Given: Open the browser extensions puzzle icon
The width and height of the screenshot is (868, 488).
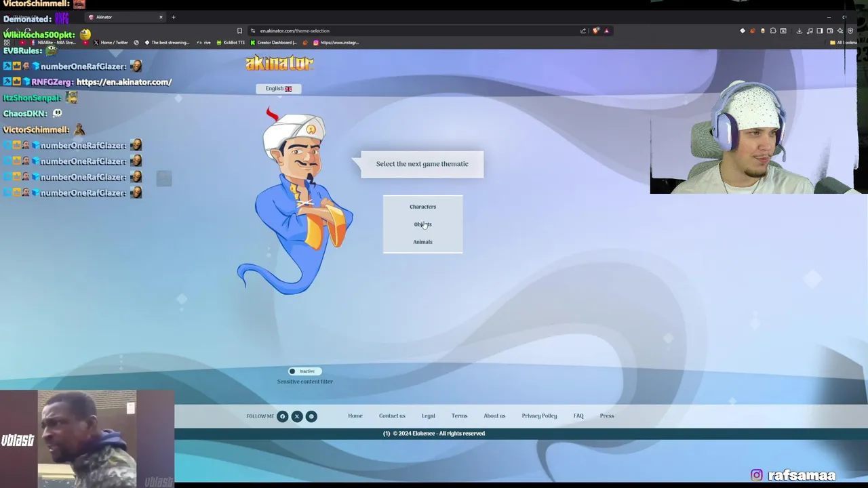Looking at the screenshot, I should click(x=773, y=30).
